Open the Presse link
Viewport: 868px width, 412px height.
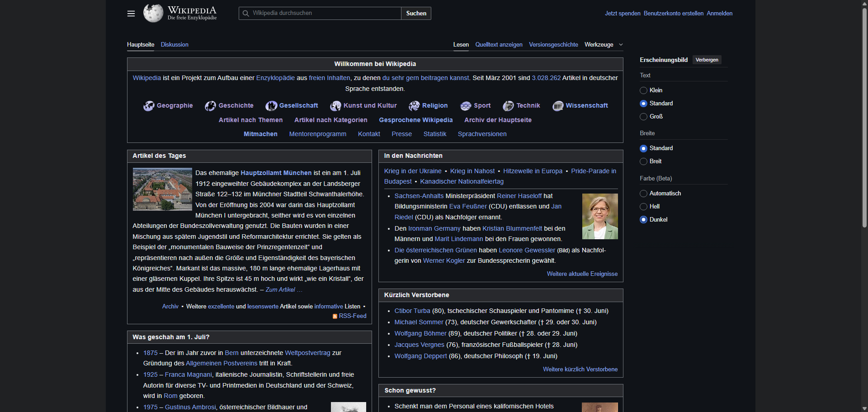click(x=401, y=134)
